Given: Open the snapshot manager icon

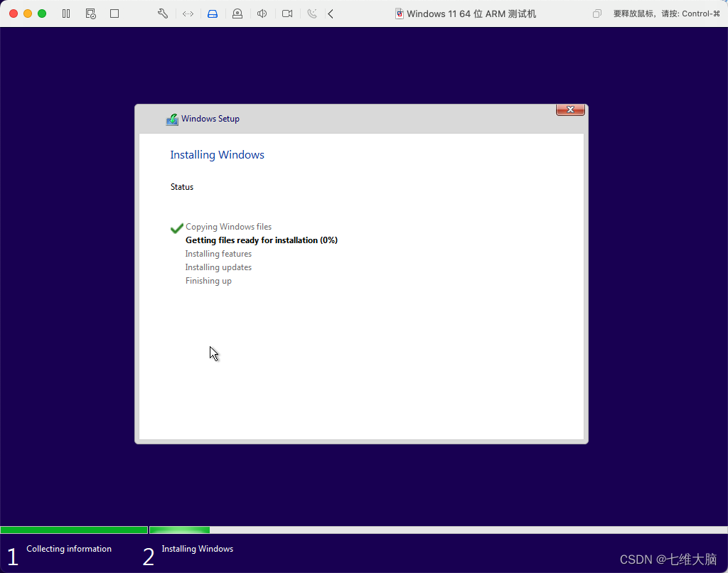Looking at the screenshot, I should click(x=90, y=14).
